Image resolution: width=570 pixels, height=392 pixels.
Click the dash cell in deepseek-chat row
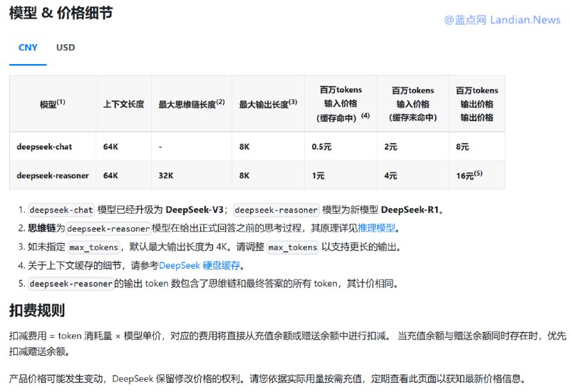point(192,147)
